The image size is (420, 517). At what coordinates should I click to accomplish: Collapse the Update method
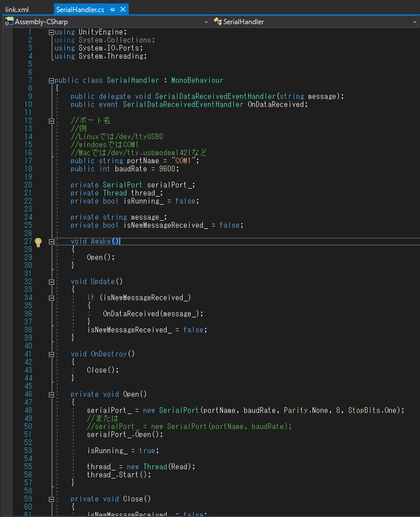51,282
